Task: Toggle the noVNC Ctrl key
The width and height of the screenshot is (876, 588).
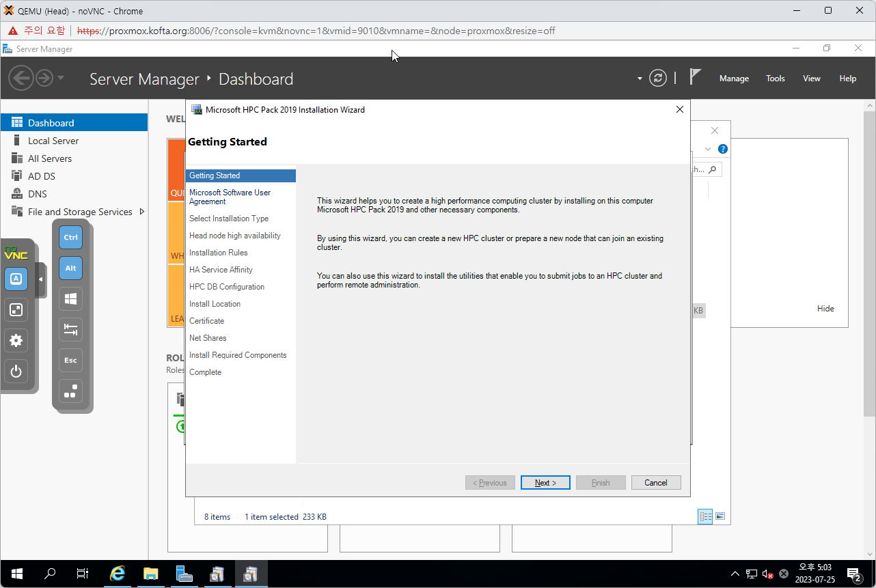Action: 70,238
